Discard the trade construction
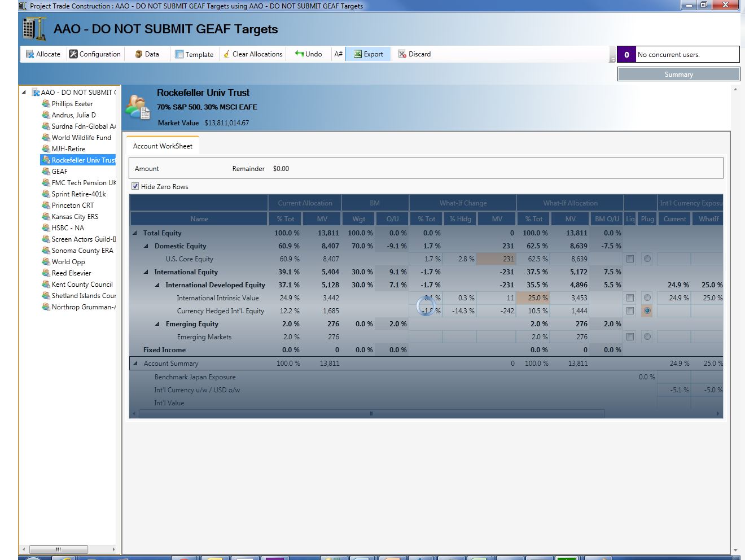This screenshot has height=560, width=745. tap(414, 54)
